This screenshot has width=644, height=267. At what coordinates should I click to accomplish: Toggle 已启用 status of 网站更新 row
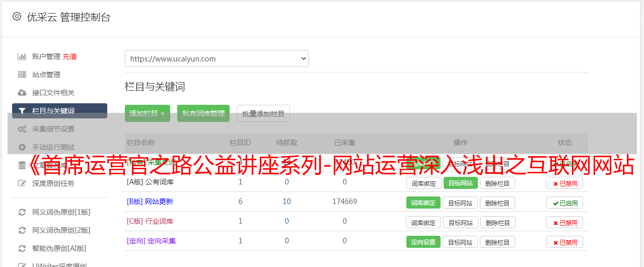click(x=564, y=203)
